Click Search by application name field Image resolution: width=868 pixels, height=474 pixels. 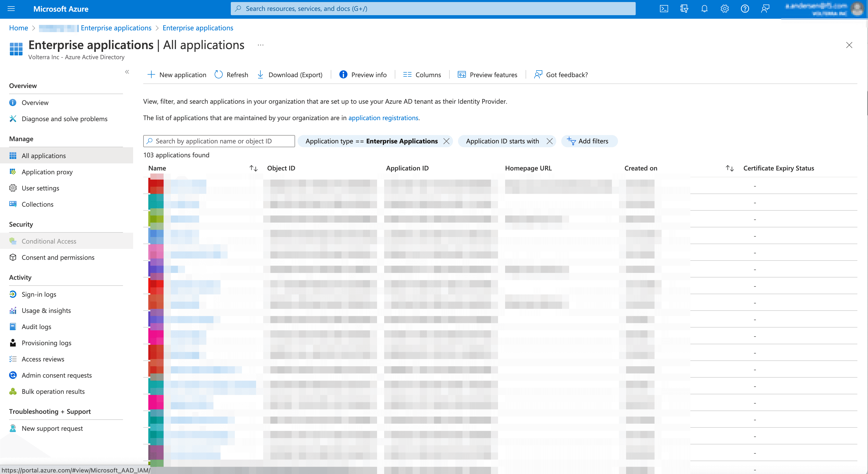click(219, 141)
